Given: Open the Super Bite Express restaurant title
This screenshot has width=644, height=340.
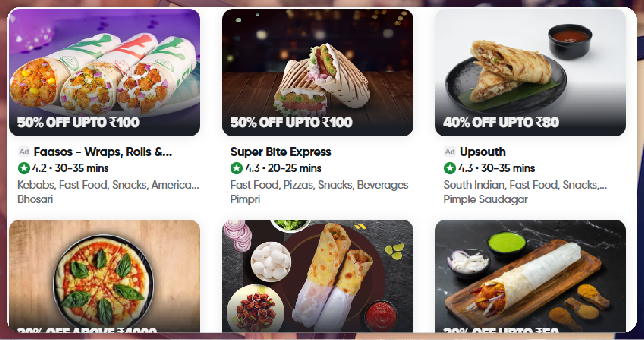Looking at the screenshot, I should 281,152.
